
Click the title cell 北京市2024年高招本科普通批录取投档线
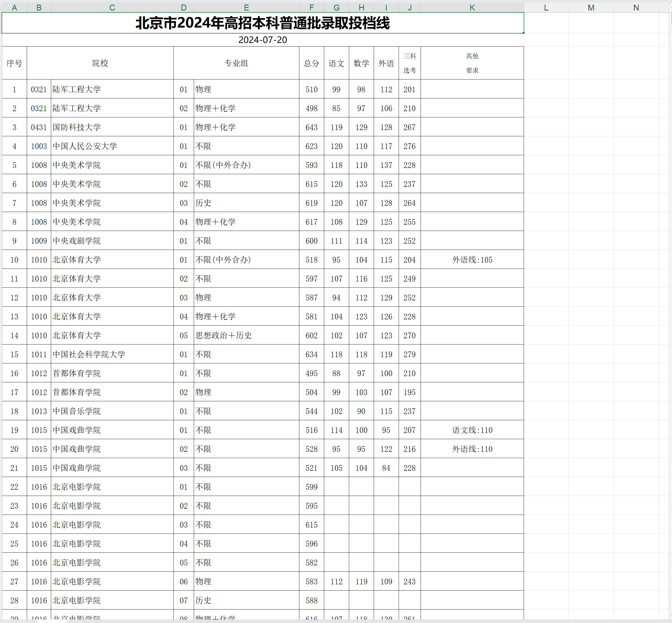[x=263, y=23]
